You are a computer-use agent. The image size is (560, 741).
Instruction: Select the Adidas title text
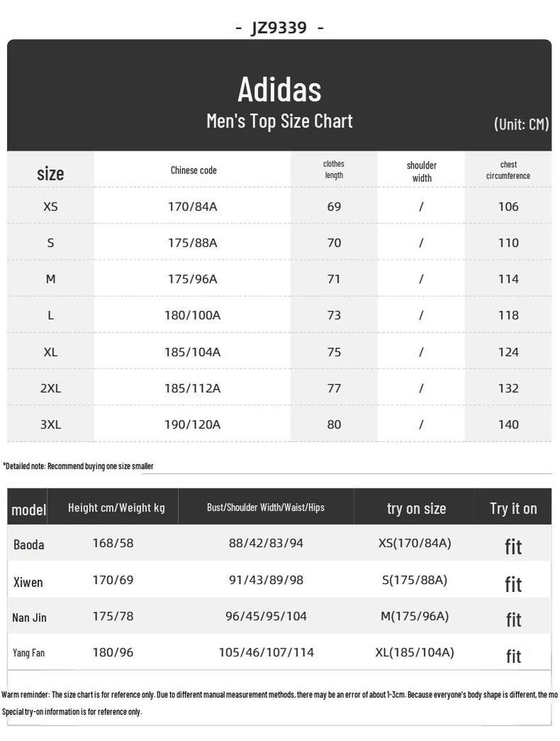pyautogui.click(x=279, y=89)
